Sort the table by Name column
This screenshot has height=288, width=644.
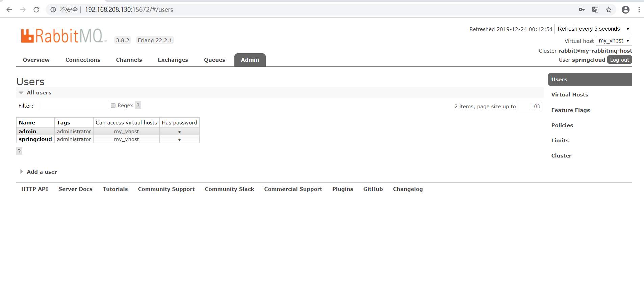27,123
